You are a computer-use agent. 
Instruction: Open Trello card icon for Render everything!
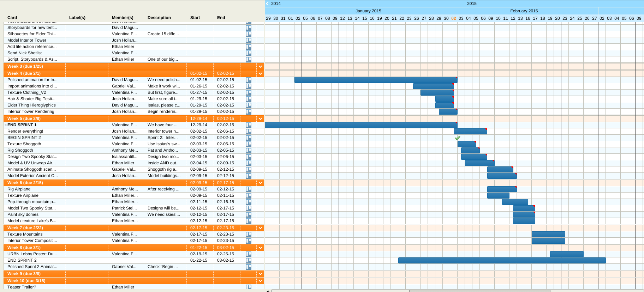pyautogui.click(x=249, y=132)
